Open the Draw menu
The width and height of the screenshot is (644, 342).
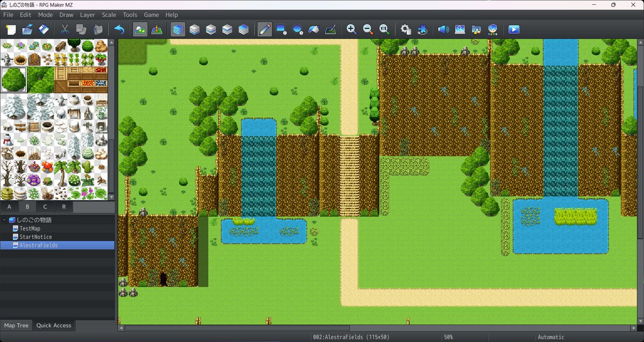(67, 15)
